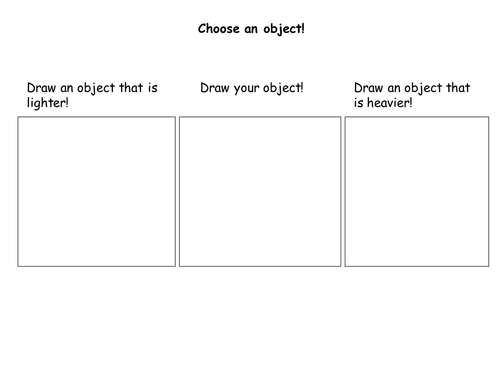Click "Draw" in the middle box heading
This screenshot has width=500, height=375.
point(215,88)
